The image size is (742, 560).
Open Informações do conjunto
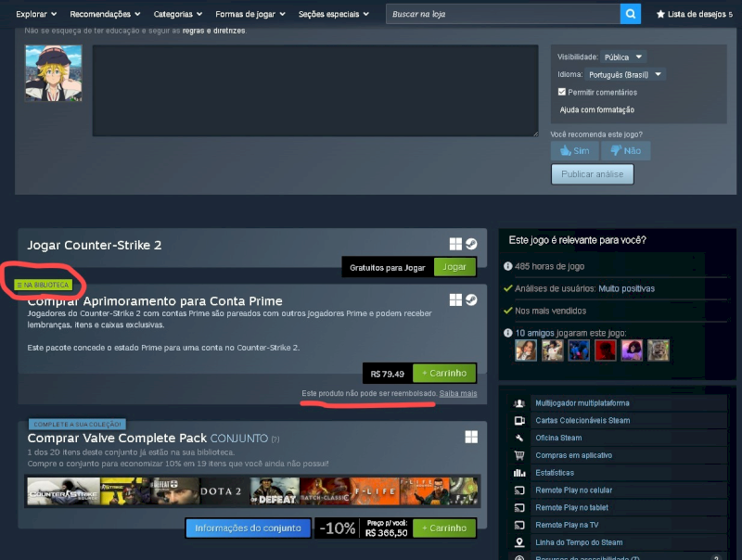pyautogui.click(x=248, y=528)
